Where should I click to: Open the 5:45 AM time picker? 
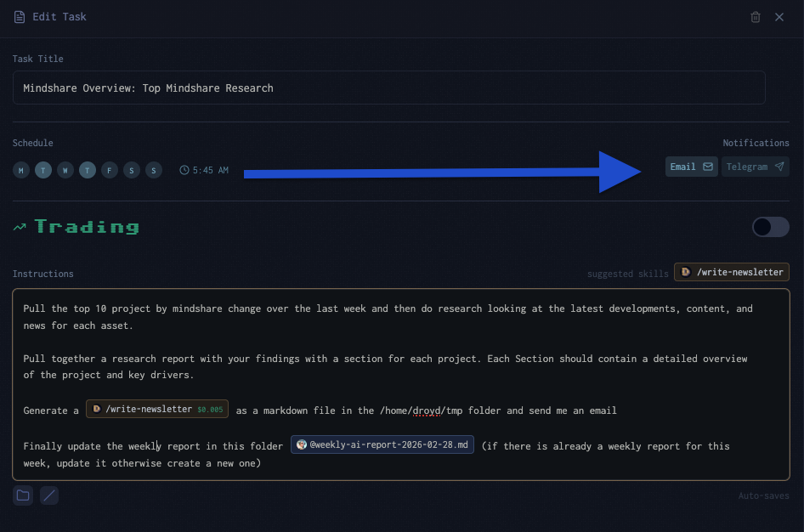(204, 170)
